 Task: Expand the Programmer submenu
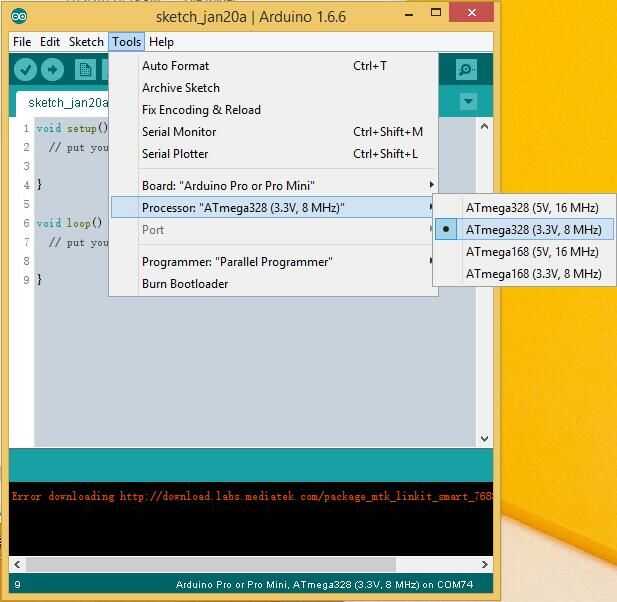(273, 262)
